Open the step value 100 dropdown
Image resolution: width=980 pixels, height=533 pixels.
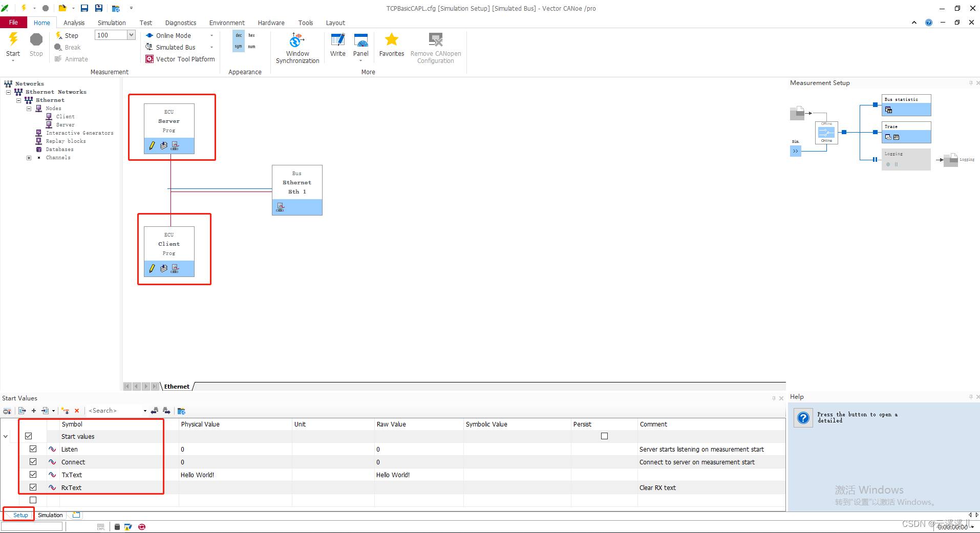[x=131, y=35]
